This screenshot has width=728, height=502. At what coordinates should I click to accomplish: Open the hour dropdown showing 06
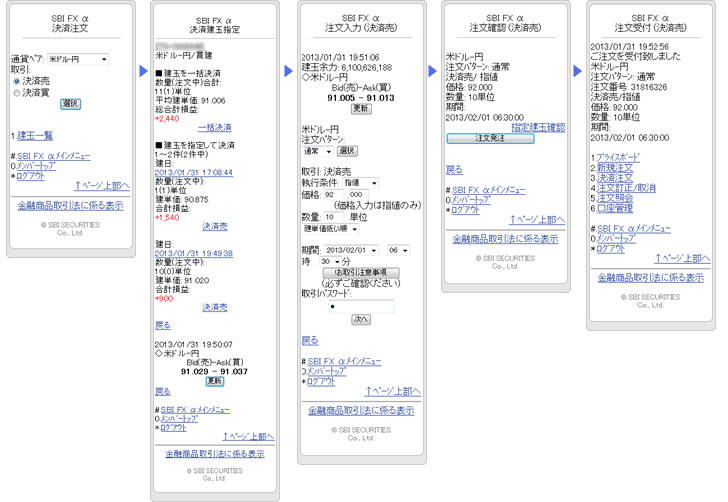[398, 250]
